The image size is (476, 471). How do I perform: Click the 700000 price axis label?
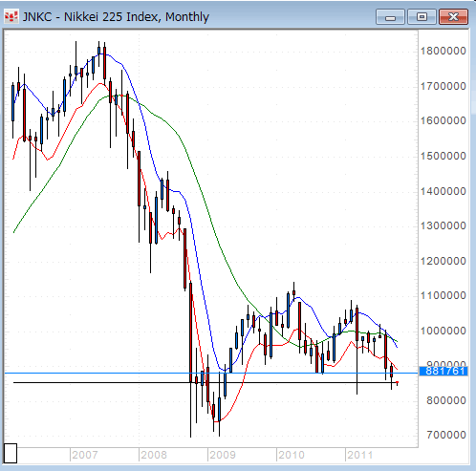(x=446, y=435)
